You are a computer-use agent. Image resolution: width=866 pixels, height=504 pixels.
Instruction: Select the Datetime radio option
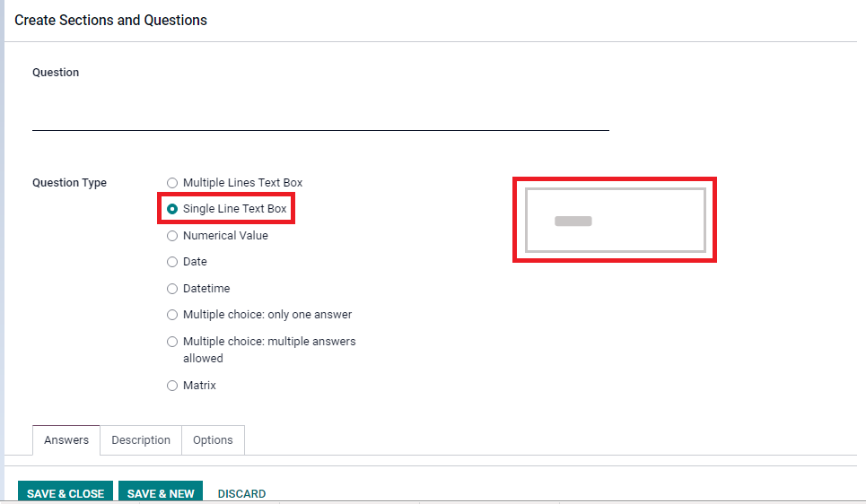(x=172, y=289)
